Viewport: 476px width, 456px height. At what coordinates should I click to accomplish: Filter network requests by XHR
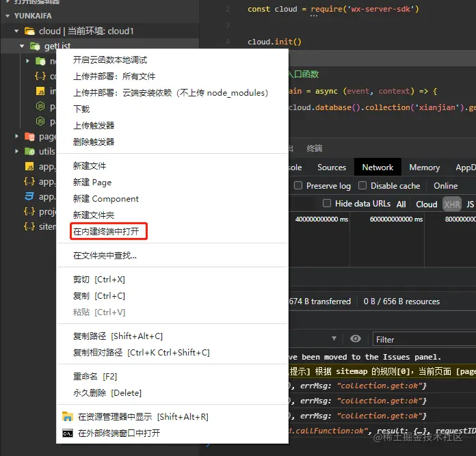452,204
